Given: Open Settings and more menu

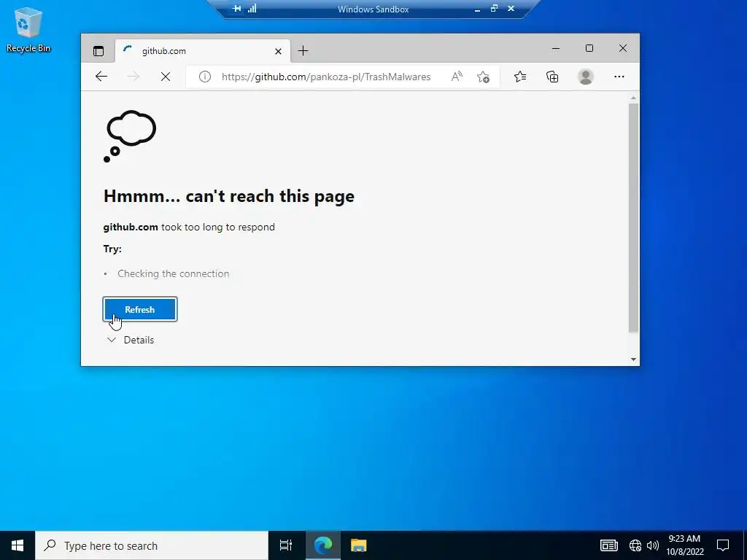Looking at the screenshot, I should (619, 77).
